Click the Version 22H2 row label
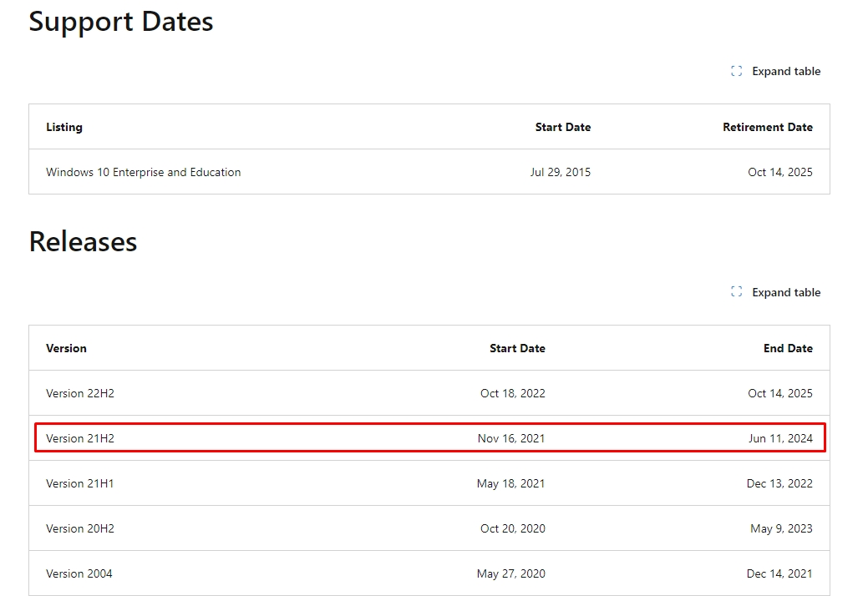The image size is (868, 596). point(80,393)
